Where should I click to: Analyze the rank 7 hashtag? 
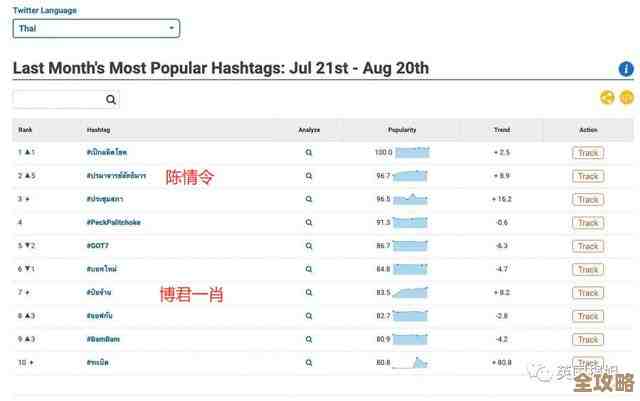[309, 293]
